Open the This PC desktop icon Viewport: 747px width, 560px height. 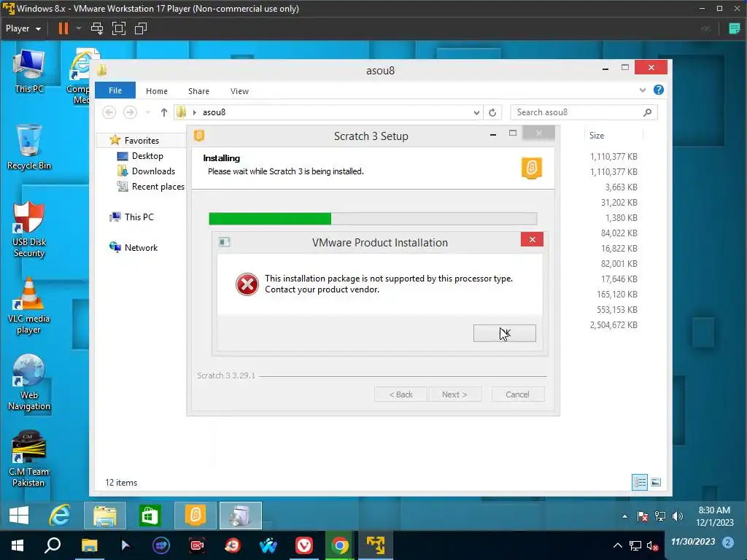click(x=29, y=71)
